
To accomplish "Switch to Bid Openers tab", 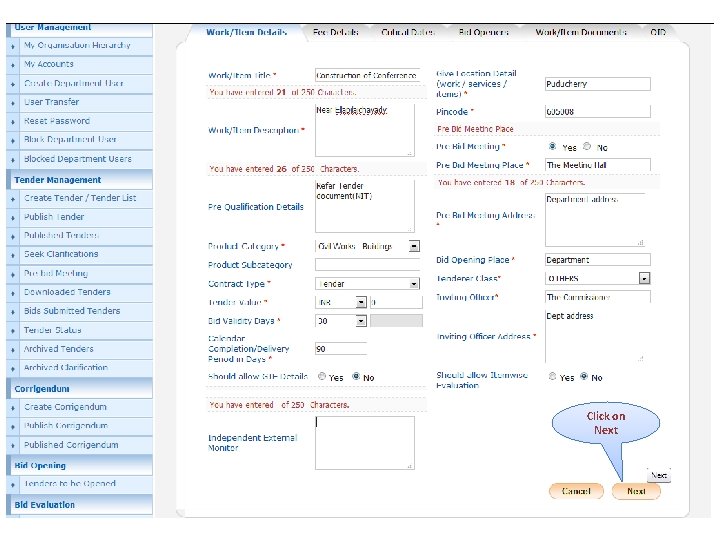I will (484, 32).
